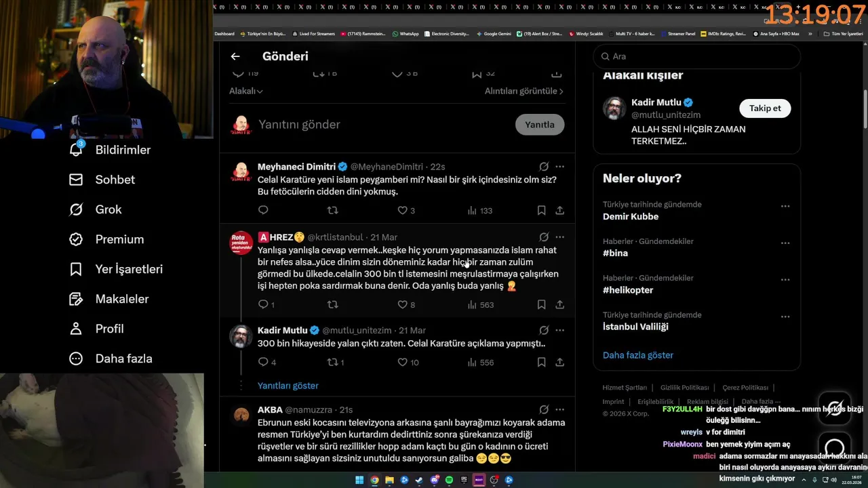Open Premium from the left sidebar
The width and height of the screenshot is (868, 488).
pyautogui.click(x=106, y=239)
